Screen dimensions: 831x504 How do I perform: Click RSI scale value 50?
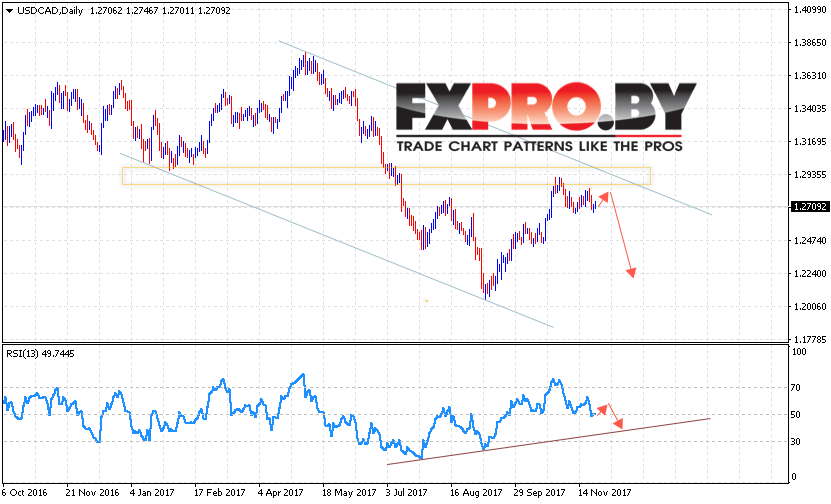(x=795, y=414)
